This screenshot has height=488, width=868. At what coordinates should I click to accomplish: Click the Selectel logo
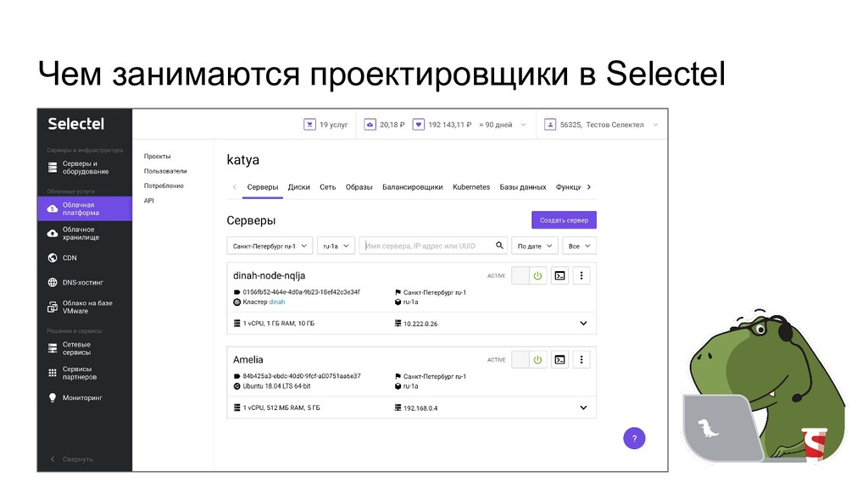[x=75, y=124]
